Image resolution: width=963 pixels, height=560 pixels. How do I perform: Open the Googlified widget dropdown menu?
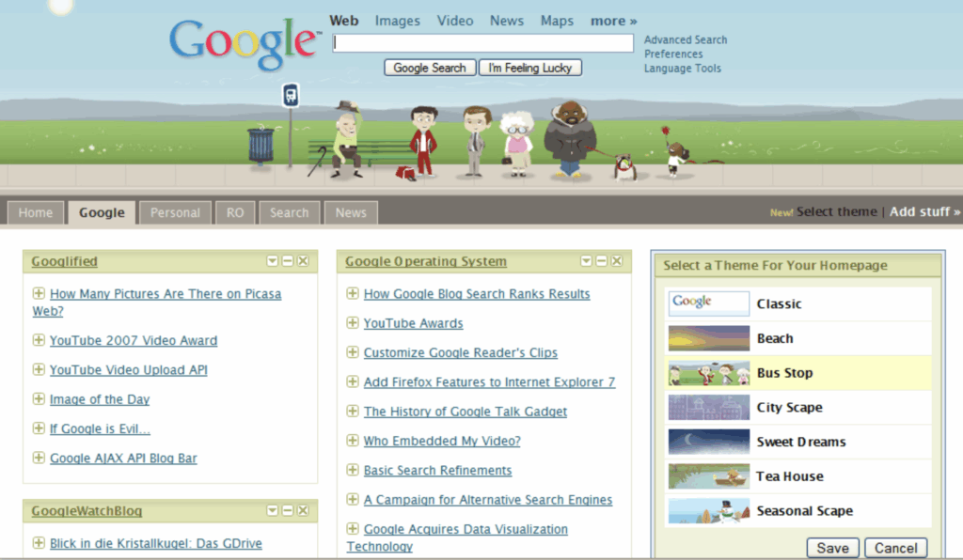pos(272,261)
